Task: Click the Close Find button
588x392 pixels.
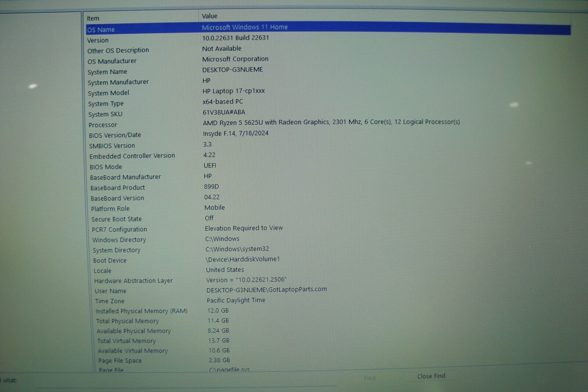Action: pos(431,376)
